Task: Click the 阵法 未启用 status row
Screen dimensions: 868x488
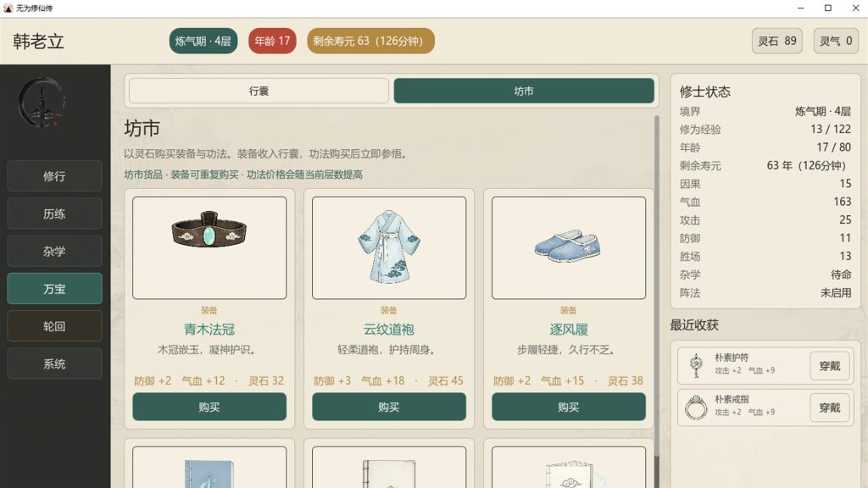Action: pos(765,292)
